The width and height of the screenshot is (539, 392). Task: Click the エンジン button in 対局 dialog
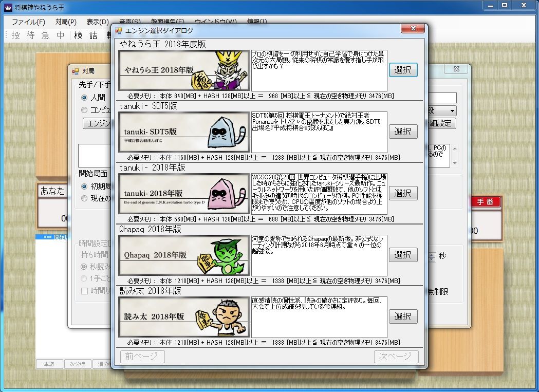click(97, 123)
